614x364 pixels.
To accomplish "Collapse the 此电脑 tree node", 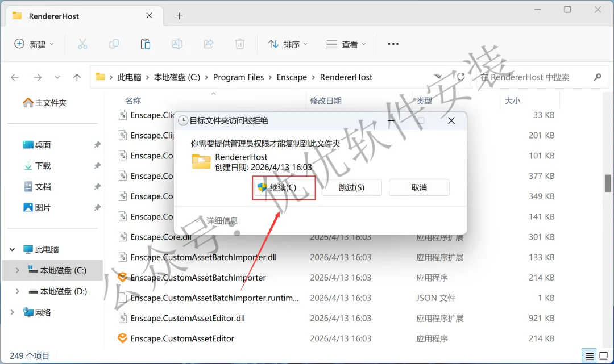I will coord(12,249).
